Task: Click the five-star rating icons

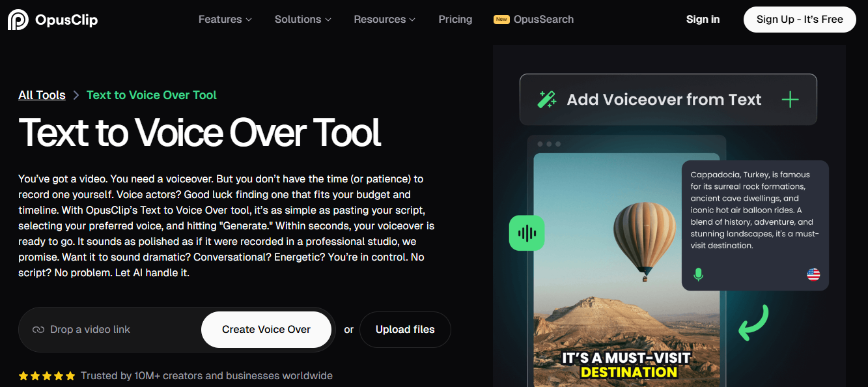Action: (47, 376)
